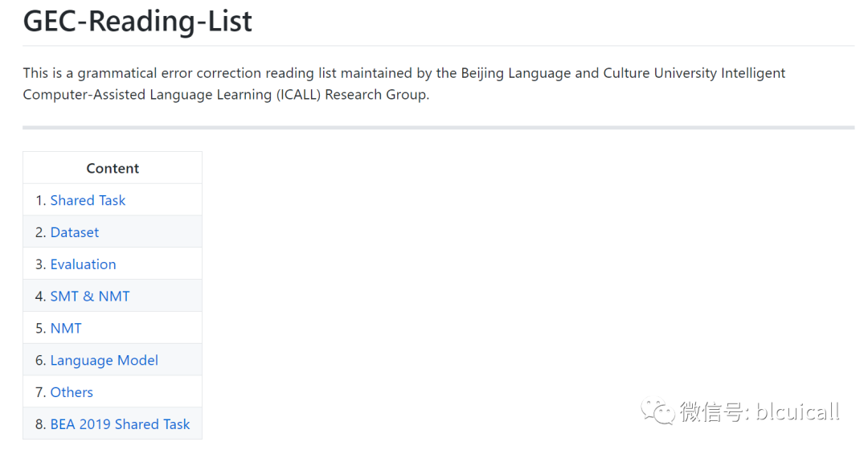Open the BEA 2019 Shared Task link
The height and width of the screenshot is (450, 868).
pos(120,424)
